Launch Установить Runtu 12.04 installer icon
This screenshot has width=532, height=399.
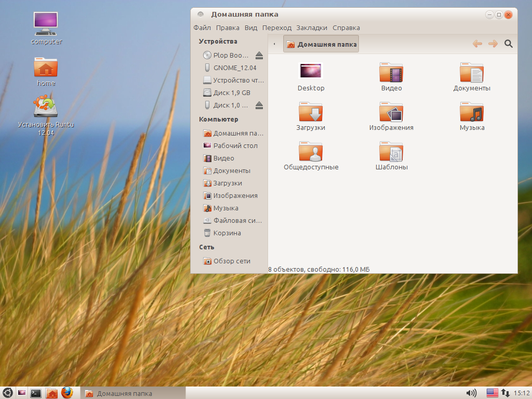pos(46,115)
